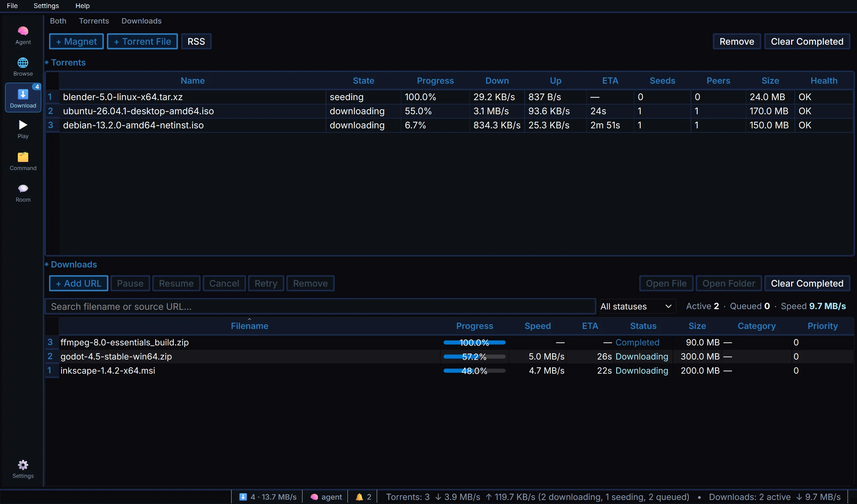Select the Download sidebar icon
The width and height of the screenshot is (857, 504).
[x=23, y=98]
